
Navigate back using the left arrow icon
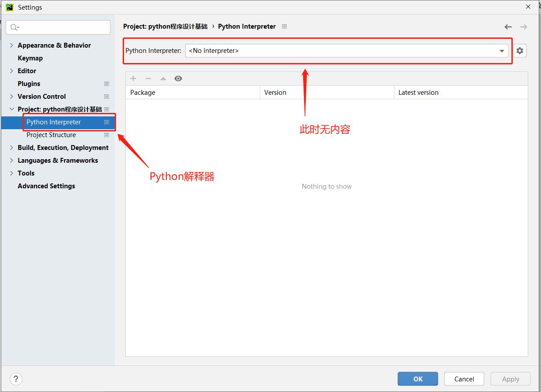pyautogui.click(x=508, y=26)
